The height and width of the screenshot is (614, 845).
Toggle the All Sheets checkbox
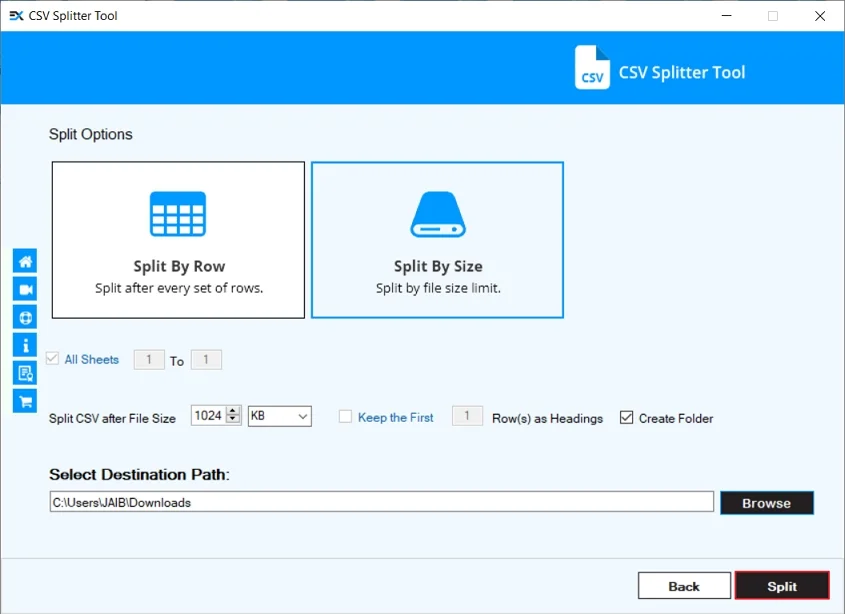[x=51, y=359]
